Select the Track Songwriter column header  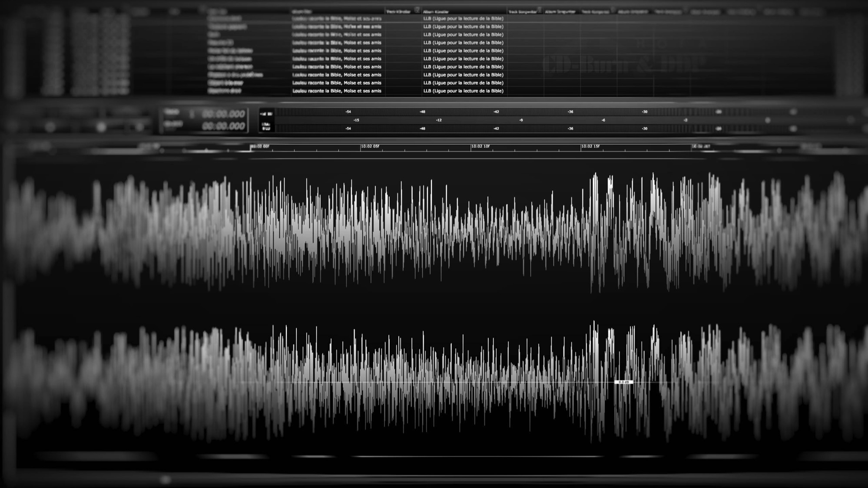(522, 12)
